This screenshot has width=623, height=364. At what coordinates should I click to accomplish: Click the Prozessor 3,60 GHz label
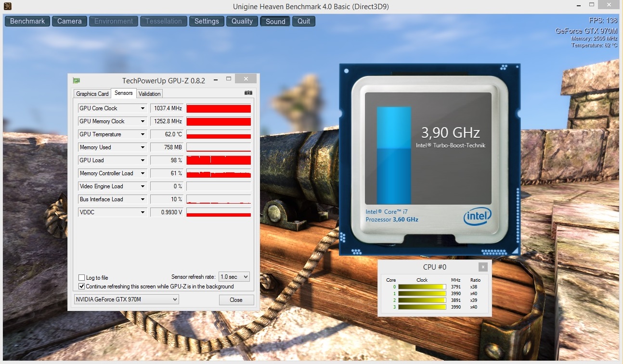click(x=392, y=220)
